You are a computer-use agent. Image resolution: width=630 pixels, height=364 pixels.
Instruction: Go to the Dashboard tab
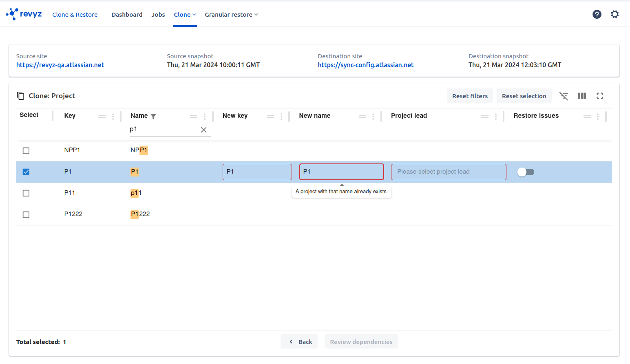[127, 15]
